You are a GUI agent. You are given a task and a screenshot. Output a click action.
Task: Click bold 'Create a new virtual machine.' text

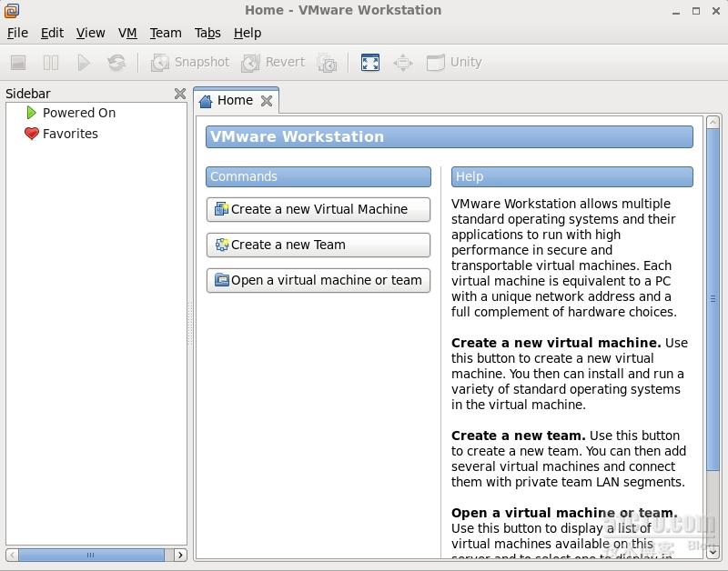[x=556, y=343]
